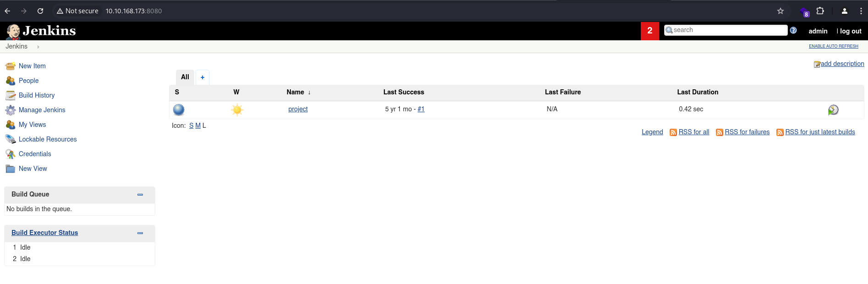Click the sunny weather icon for project

click(237, 110)
